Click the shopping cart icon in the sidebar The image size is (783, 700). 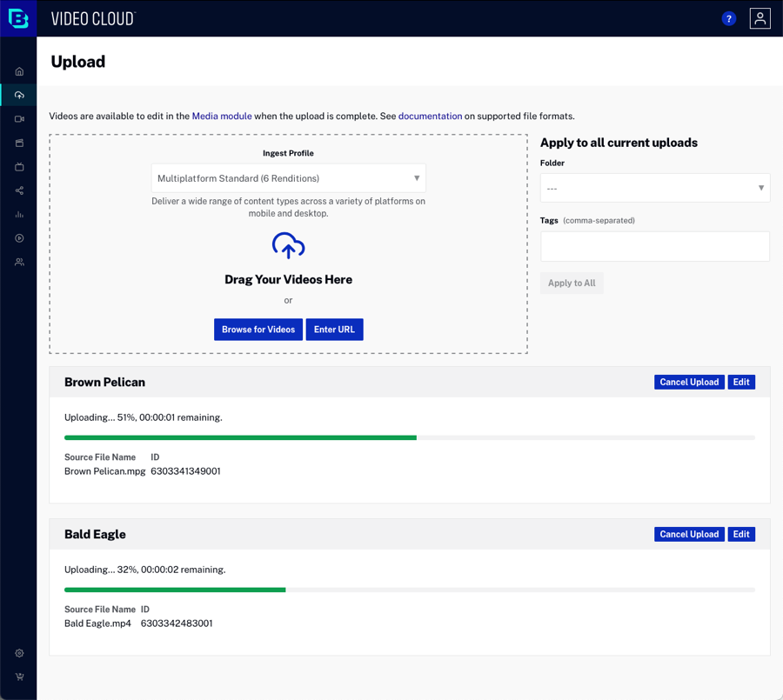19,677
